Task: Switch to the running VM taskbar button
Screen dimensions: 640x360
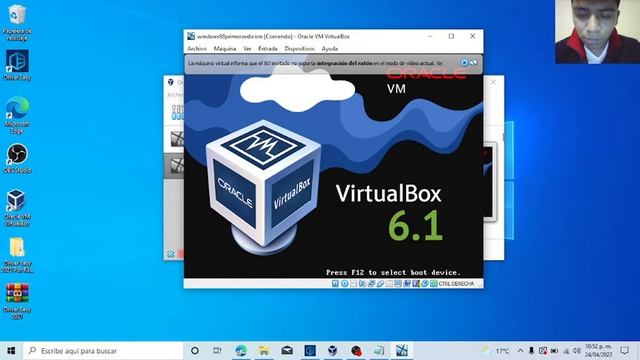Action: tap(402, 351)
